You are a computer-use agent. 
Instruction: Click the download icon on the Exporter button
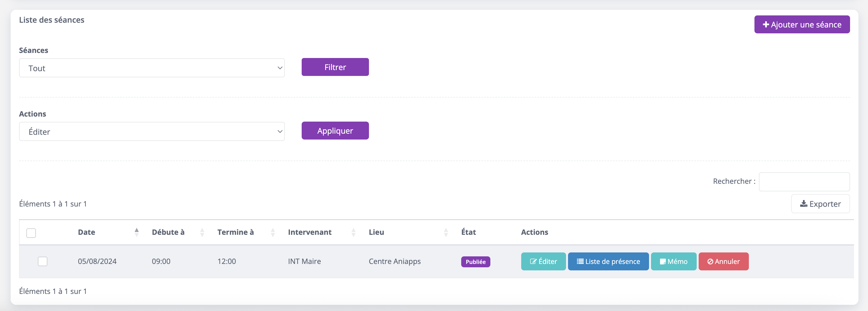tap(804, 204)
